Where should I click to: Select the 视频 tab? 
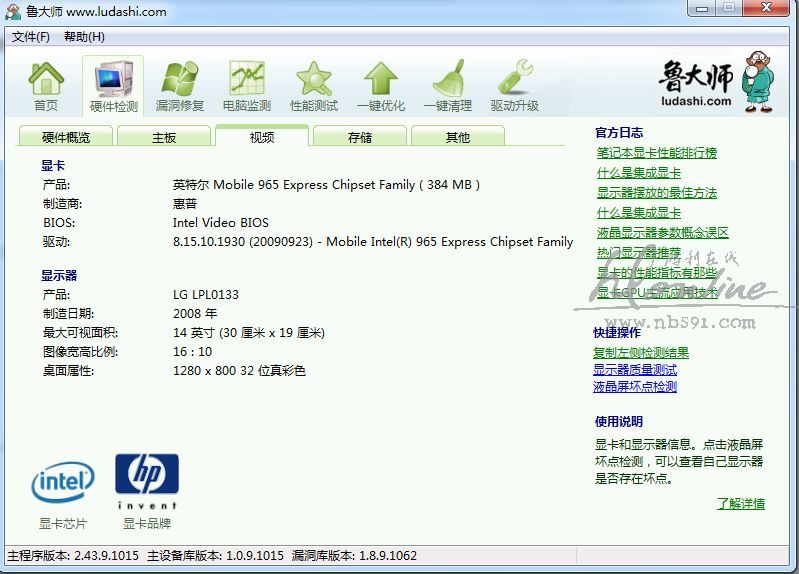tap(262, 136)
